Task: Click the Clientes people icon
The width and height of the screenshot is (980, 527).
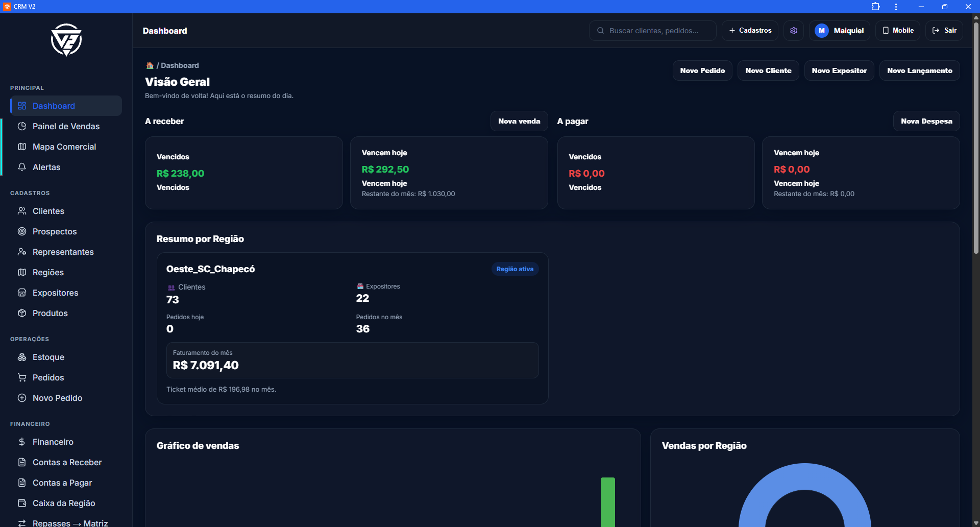Action: point(22,211)
